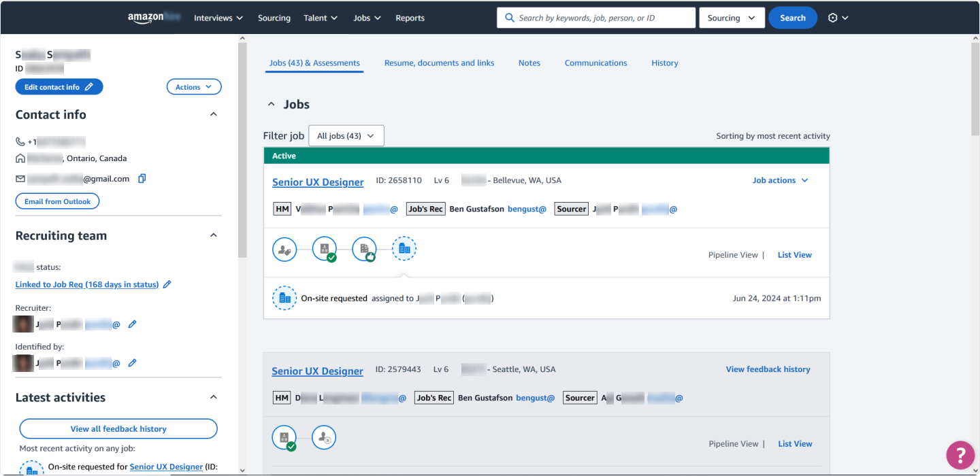The height and width of the screenshot is (476, 980).
Task: Edit the Identified by person pencil
Action: (133, 363)
